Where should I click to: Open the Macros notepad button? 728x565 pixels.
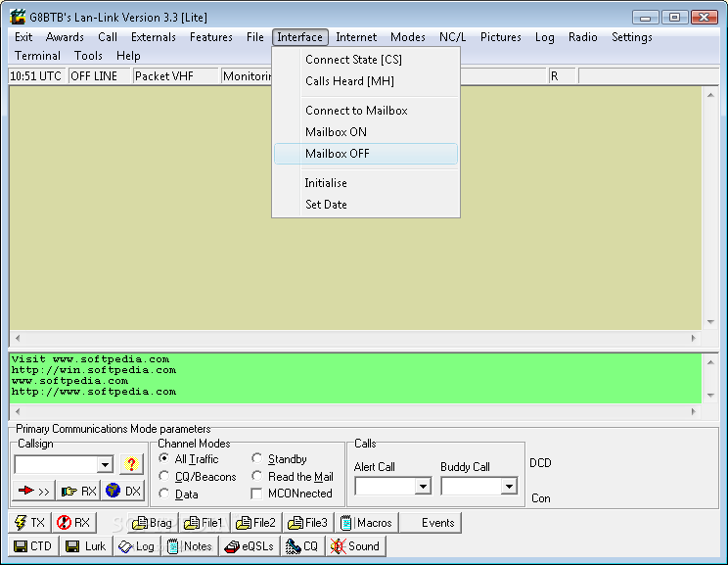(x=367, y=523)
